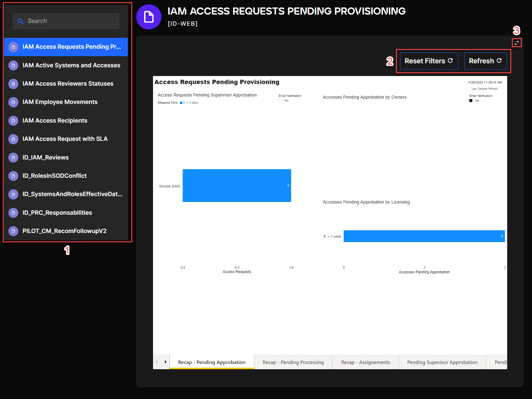Open IAM Access Request with SLA report
Screen dimensions: 532x399
(65, 139)
